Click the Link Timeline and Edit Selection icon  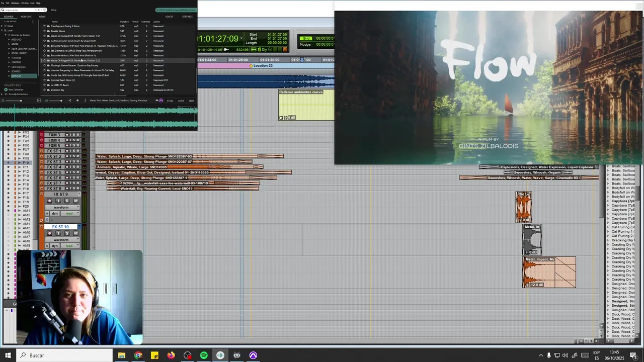click(x=254, y=50)
